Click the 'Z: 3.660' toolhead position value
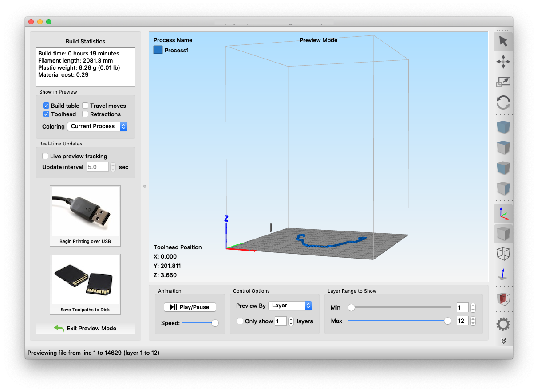 [165, 275]
